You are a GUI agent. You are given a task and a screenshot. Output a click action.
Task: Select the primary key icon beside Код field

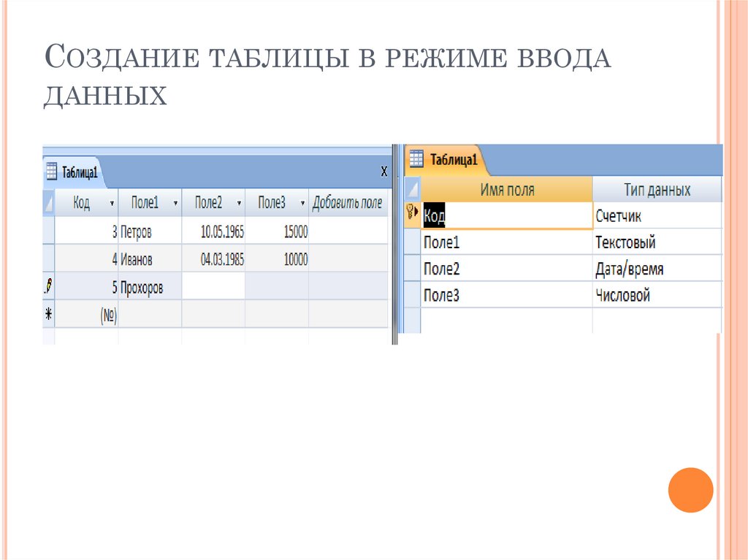point(411,210)
